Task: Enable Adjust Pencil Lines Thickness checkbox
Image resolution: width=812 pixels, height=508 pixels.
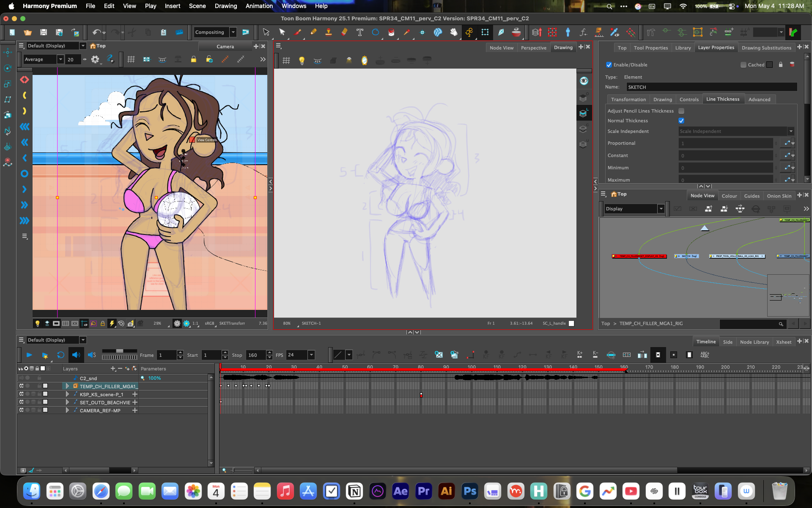Action: click(x=681, y=111)
